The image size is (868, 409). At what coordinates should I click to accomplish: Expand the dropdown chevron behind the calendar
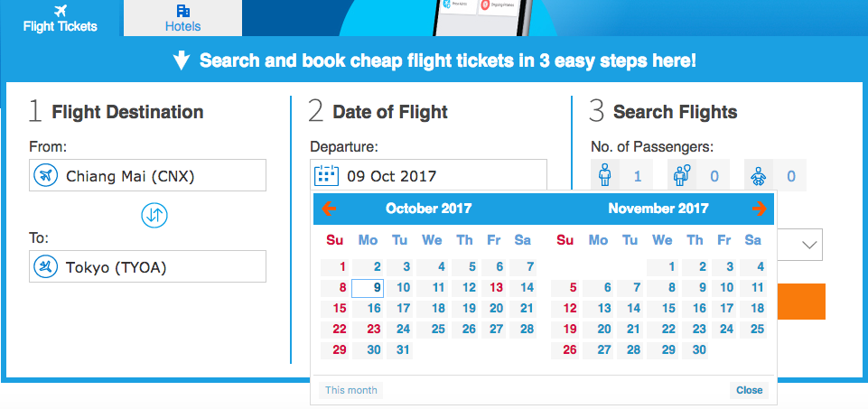809,244
